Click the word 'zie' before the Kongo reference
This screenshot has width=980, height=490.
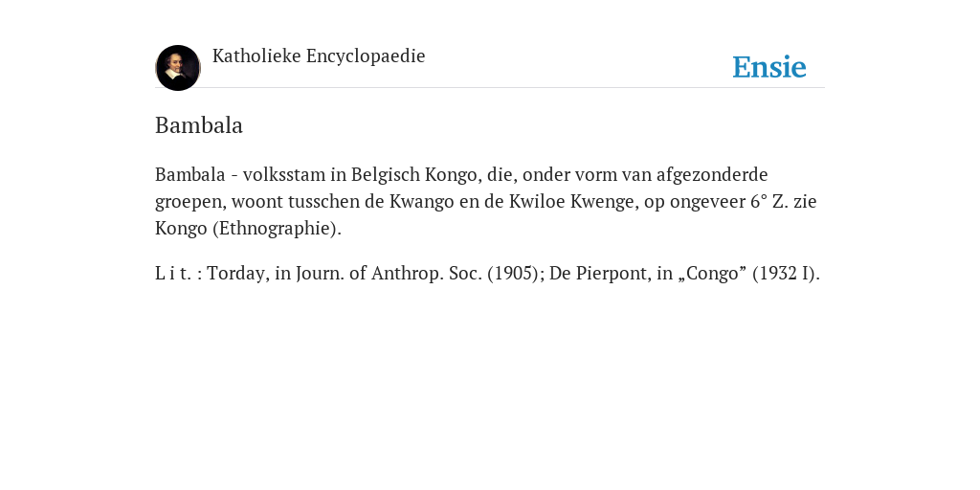tap(806, 201)
